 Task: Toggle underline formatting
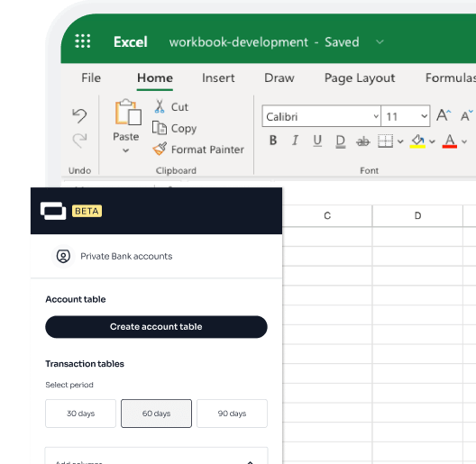(x=317, y=141)
